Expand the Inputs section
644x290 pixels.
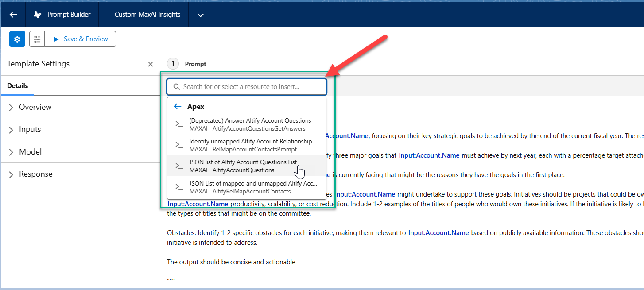[x=30, y=129]
